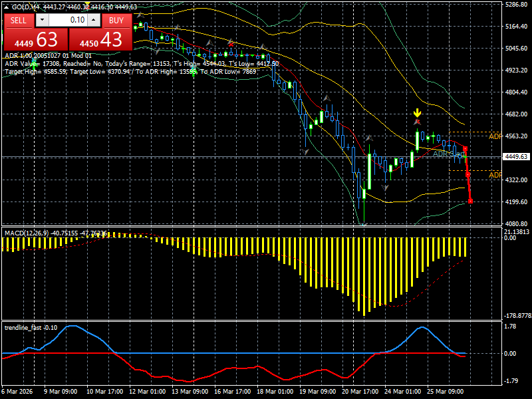Click the 20 Mar 17:00 time label
This screenshot has height=399, width=532.
point(360,392)
